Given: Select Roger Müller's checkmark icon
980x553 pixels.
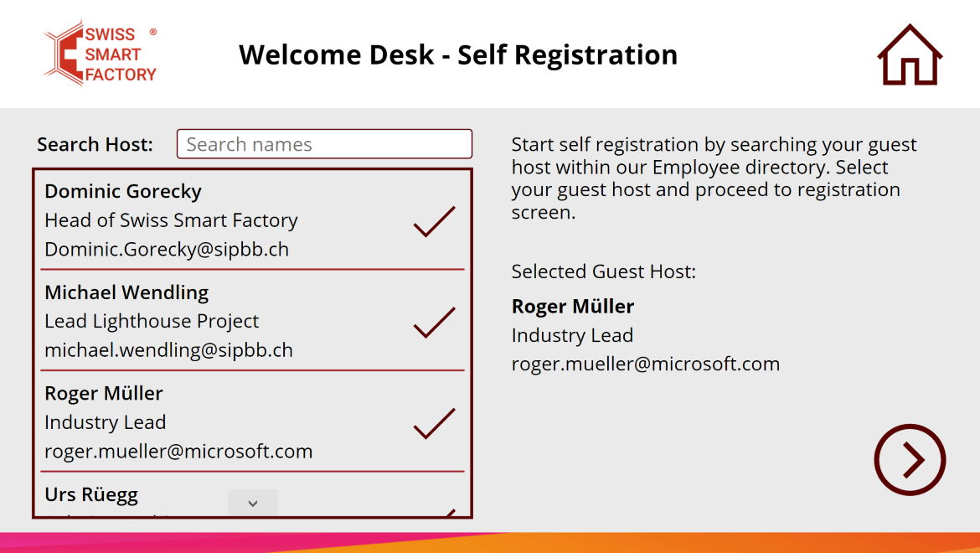Looking at the screenshot, I should pos(435,423).
